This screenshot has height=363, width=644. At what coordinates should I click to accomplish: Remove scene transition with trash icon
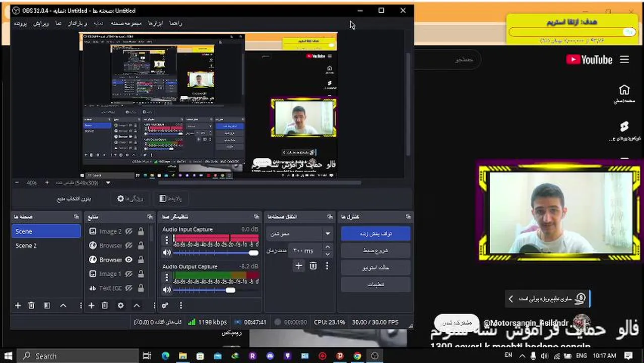click(313, 266)
